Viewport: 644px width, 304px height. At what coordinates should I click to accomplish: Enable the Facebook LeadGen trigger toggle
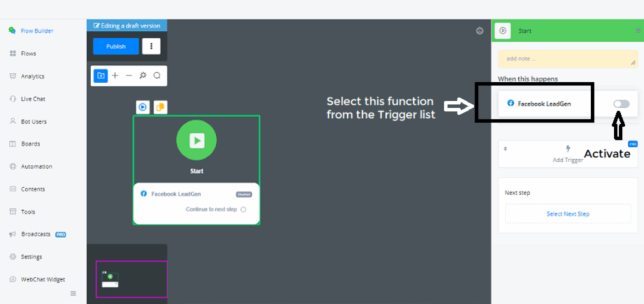click(x=621, y=104)
